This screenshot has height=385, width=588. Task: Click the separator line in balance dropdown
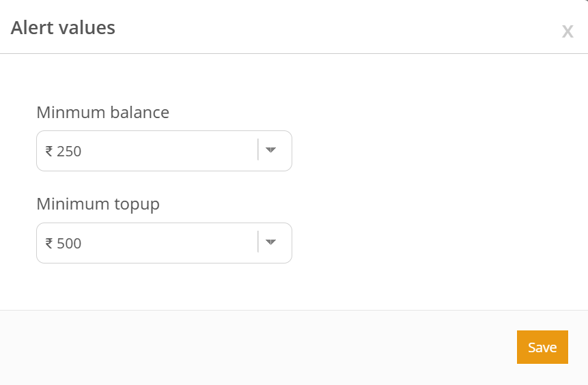(x=258, y=150)
